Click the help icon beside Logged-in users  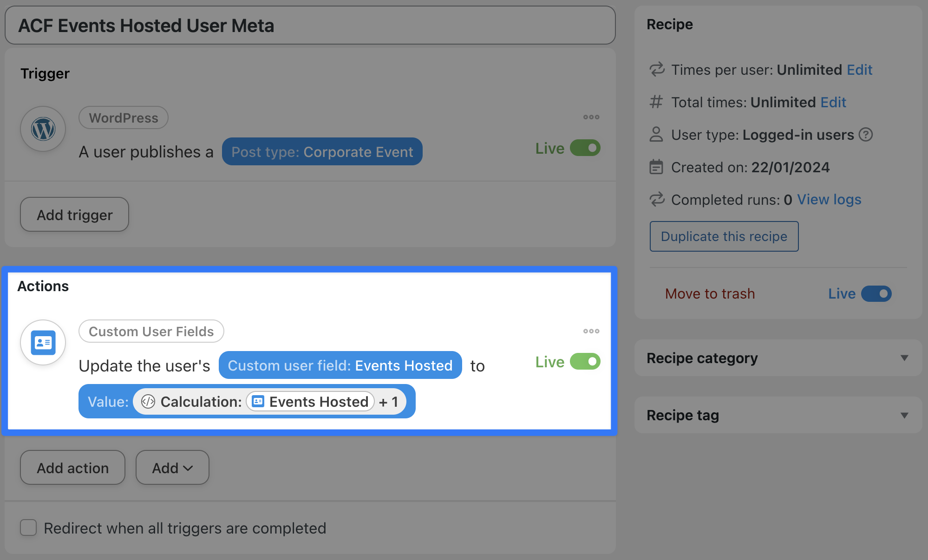point(866,135)
